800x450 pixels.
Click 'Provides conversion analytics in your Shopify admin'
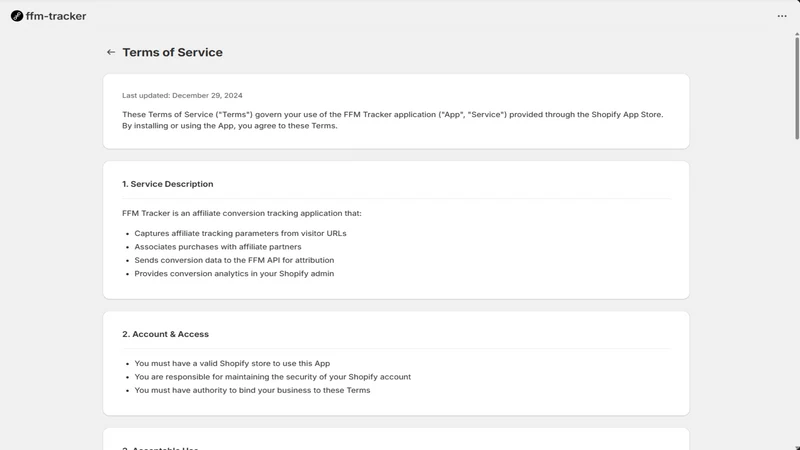(234, 273)
